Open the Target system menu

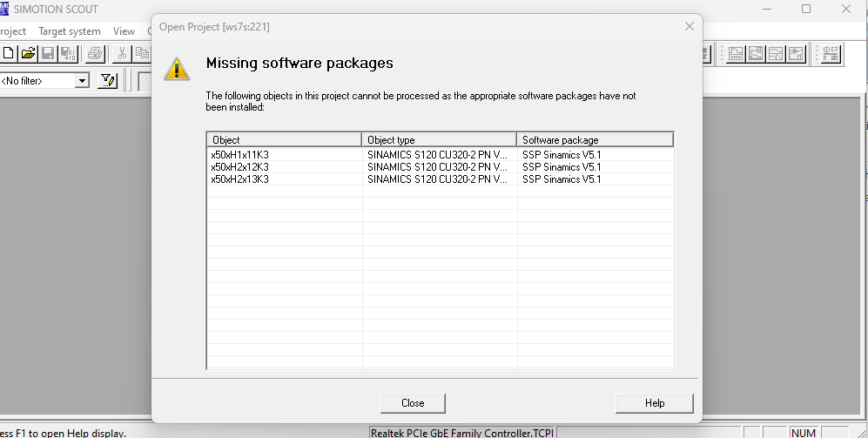(x=70, y=31)
